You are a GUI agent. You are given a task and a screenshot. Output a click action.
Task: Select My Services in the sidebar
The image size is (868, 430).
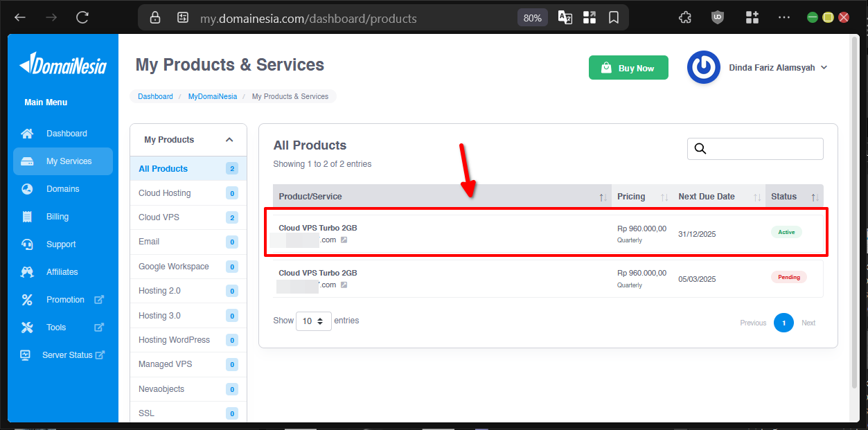(28, 161)
